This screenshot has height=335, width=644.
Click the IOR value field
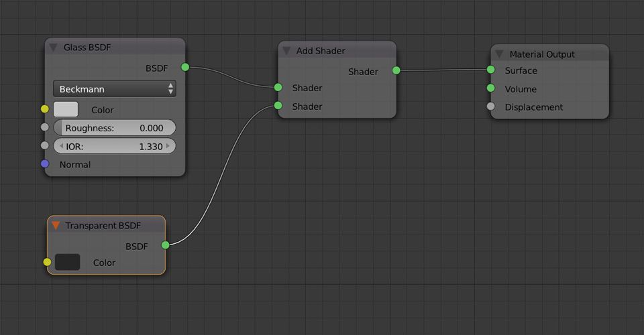(115, 146)
